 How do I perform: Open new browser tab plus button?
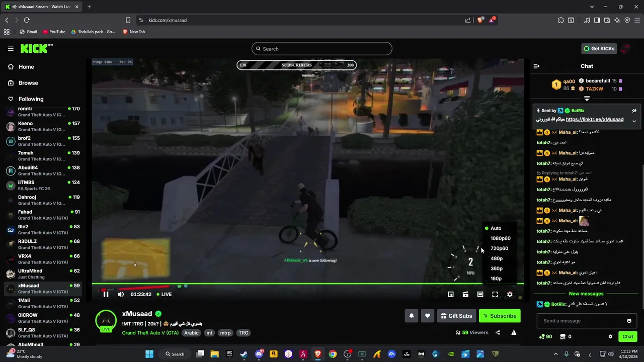(89, 7)
